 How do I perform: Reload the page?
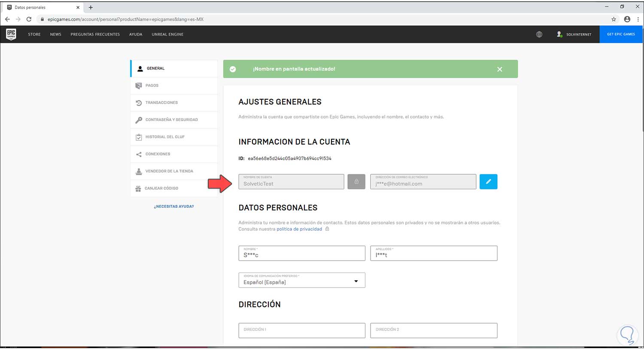[29, 19]
